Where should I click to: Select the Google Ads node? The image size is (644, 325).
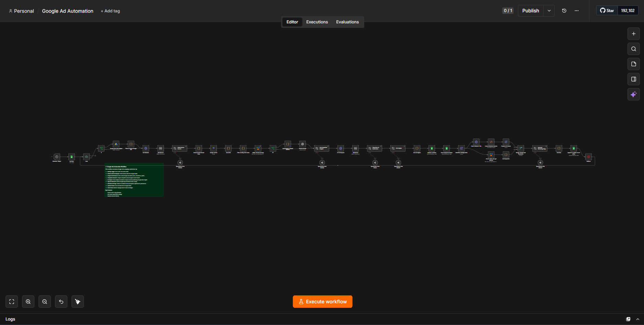116,144
